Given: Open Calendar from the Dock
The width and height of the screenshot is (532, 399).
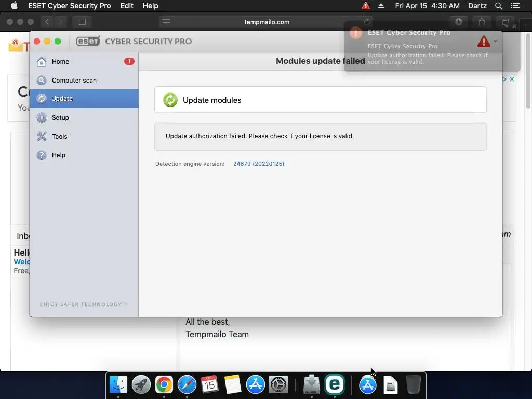Looking at the screenshot, I should (x=209, y=384).
